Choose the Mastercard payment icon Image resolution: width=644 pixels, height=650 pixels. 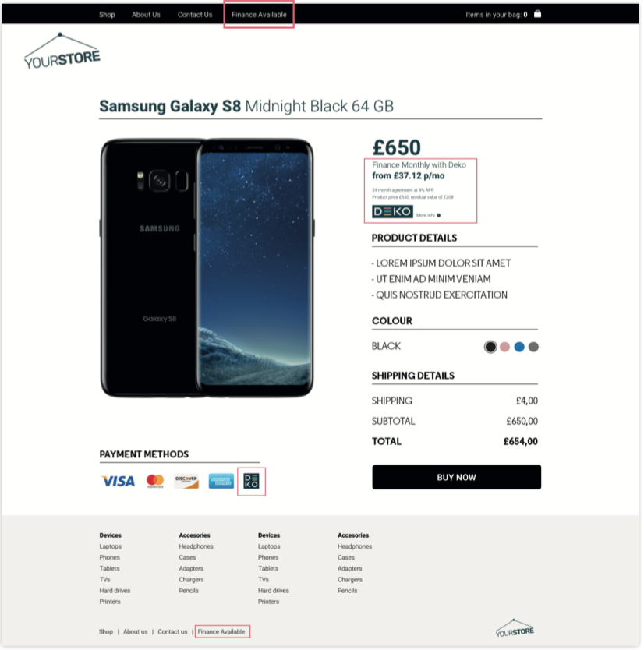pos(155,481)
